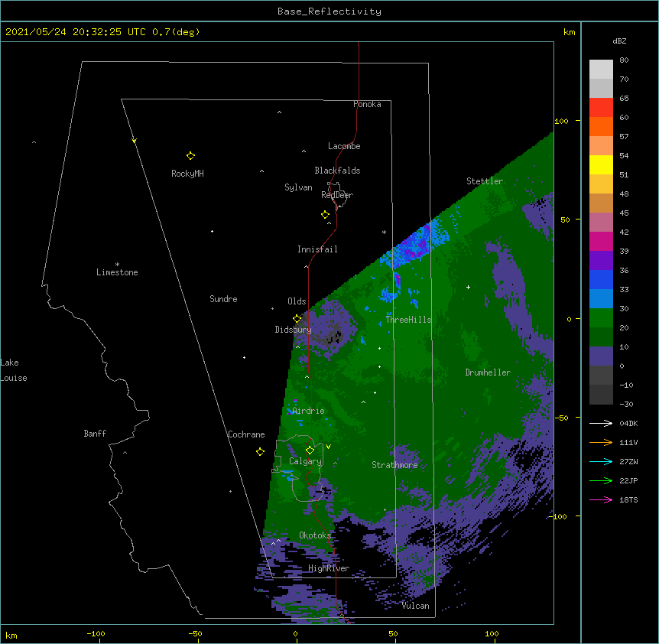Click the yellow V marker east of Calgary
The height and width of the screenshot is (644, 659).
(x=328, y=447)
